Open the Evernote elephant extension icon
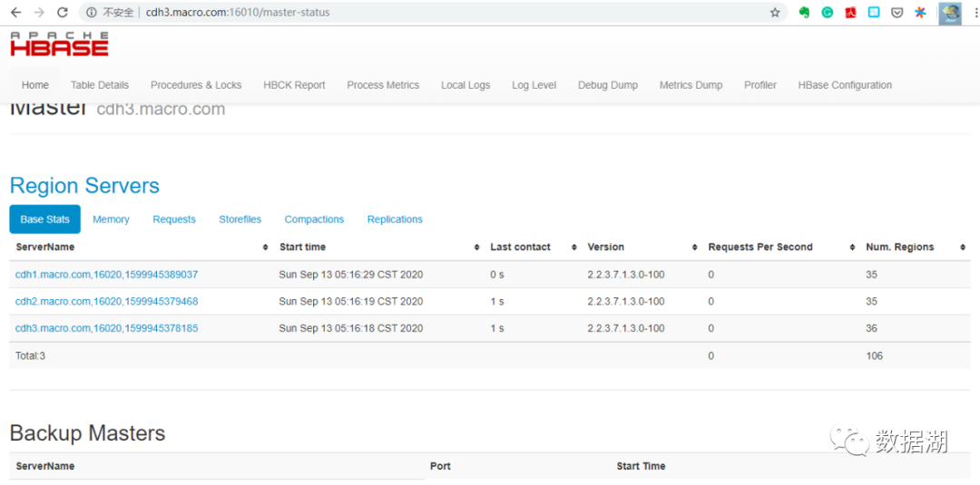 (x=804, y=13)
